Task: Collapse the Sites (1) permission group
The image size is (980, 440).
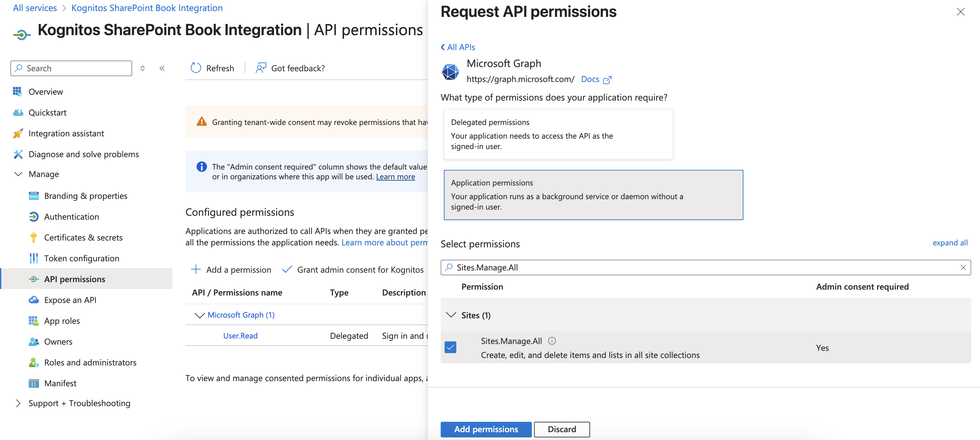Action: (451, 315)
